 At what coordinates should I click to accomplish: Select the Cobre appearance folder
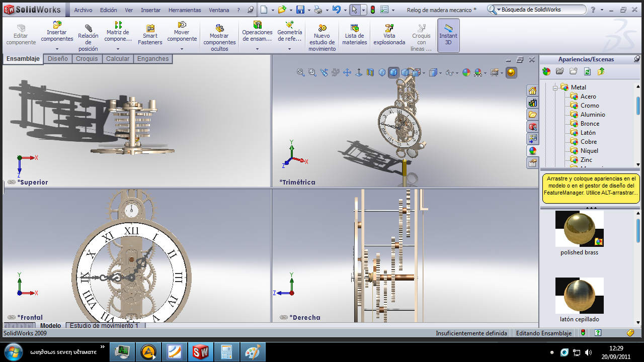589,142
